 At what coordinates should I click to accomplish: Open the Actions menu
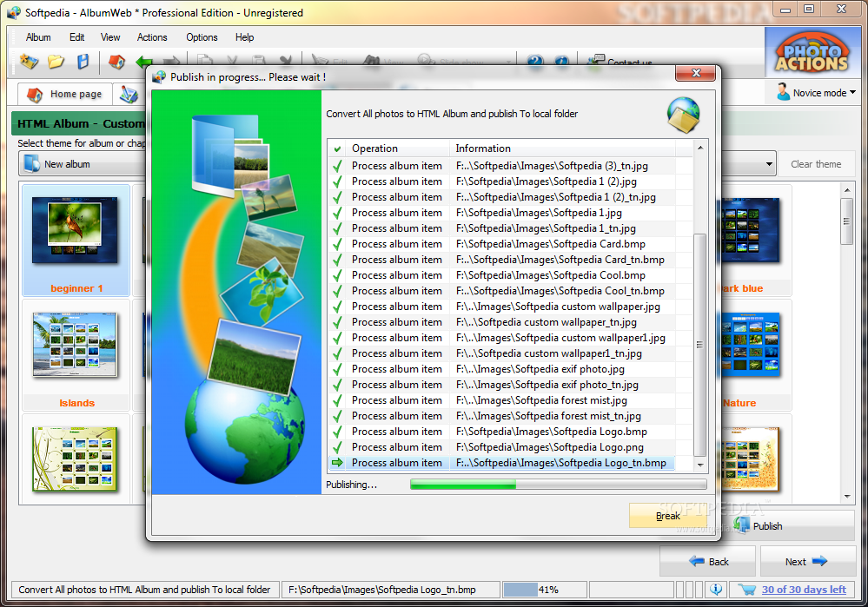click(x=152, y=37)
